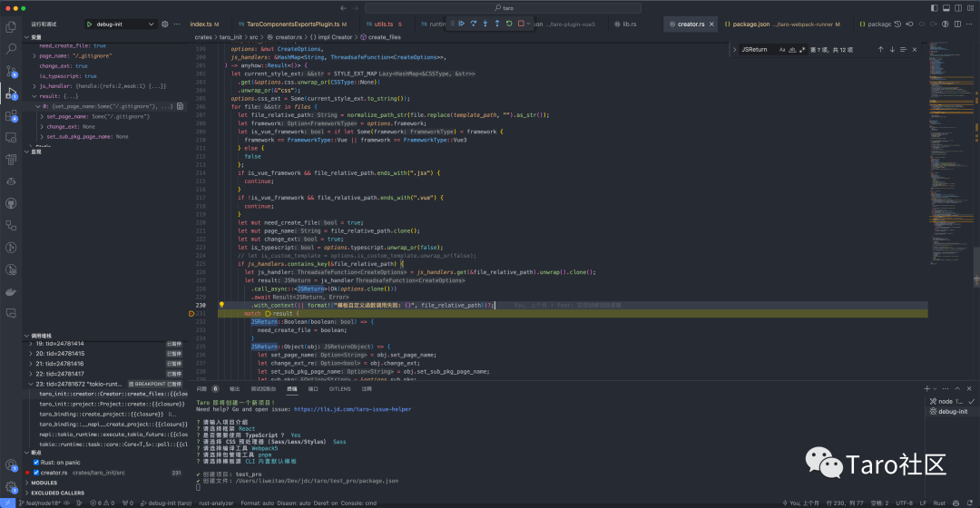Viewport: 980px width, 508px height.
Task: Open the Source Control view
Action: click(x=11, y=71)
